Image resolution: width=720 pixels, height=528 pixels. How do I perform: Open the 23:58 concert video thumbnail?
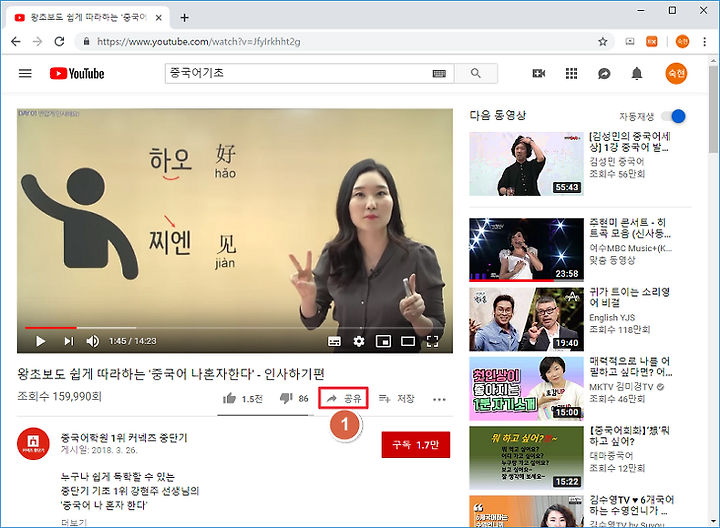click(526, 250)
